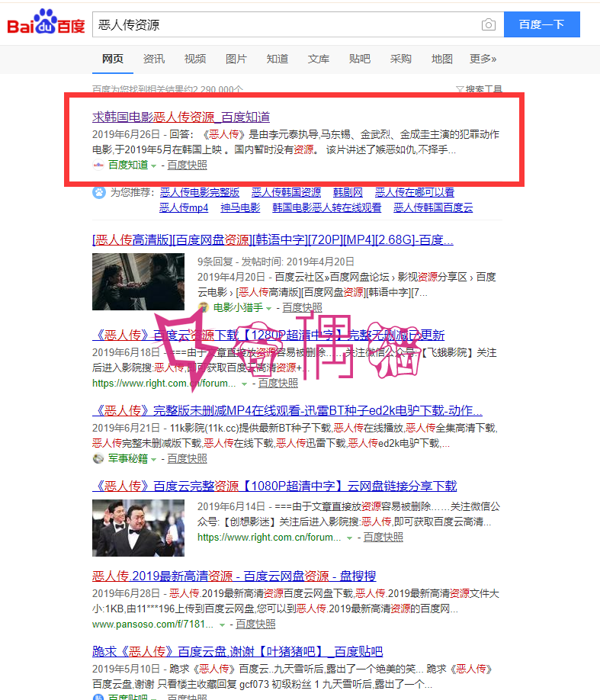
Task: Open the 电影小猎手 source link
Action: coord(238,307)
